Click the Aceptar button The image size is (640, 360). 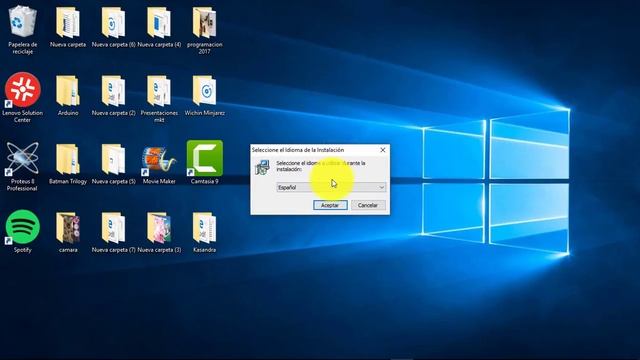click(x=330, y=205)
